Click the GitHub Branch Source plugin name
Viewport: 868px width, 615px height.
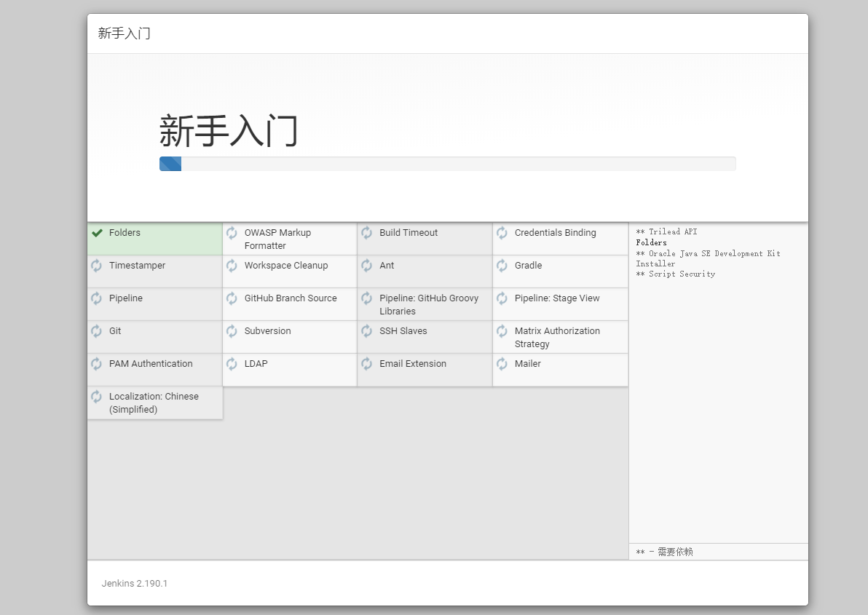[x=291, y=298]
